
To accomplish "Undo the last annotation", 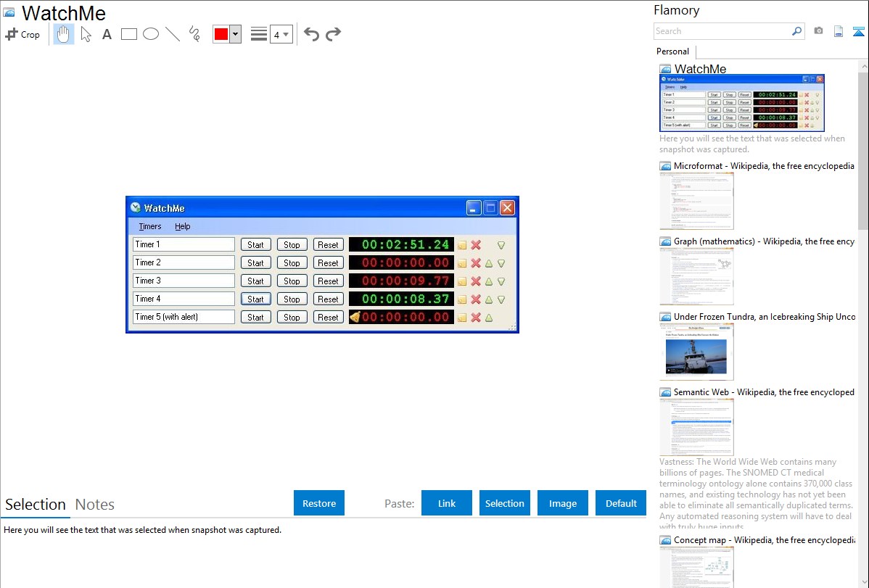I will point(311,34).
